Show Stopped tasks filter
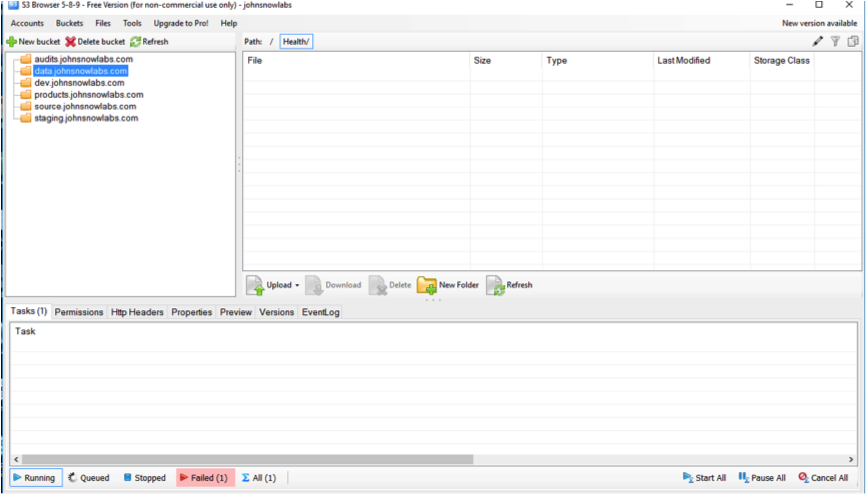This screenshot has height=495, width=866. point(145,478)
